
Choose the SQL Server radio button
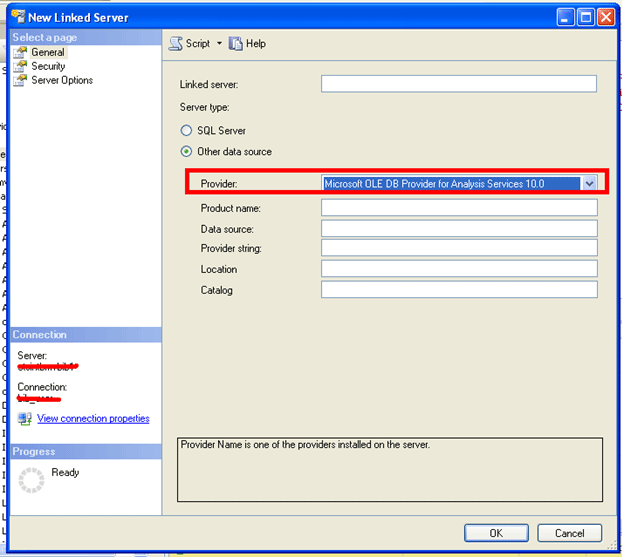point(186,130)
